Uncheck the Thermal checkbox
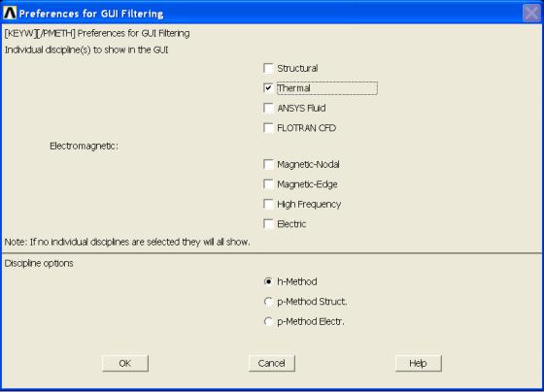The width and height of the screenshot is (544, 392). click(x=268, y=88)
